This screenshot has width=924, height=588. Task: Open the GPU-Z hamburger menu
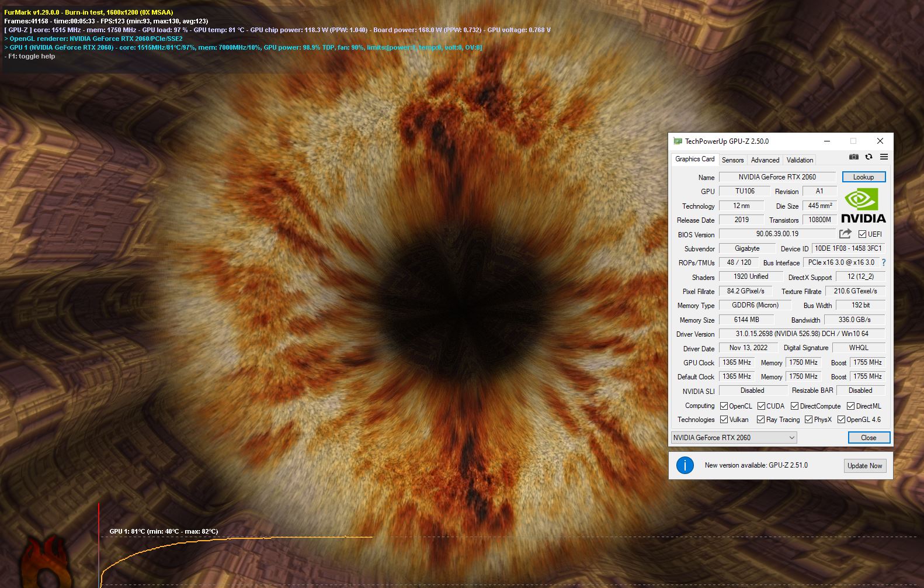(884, 157)
